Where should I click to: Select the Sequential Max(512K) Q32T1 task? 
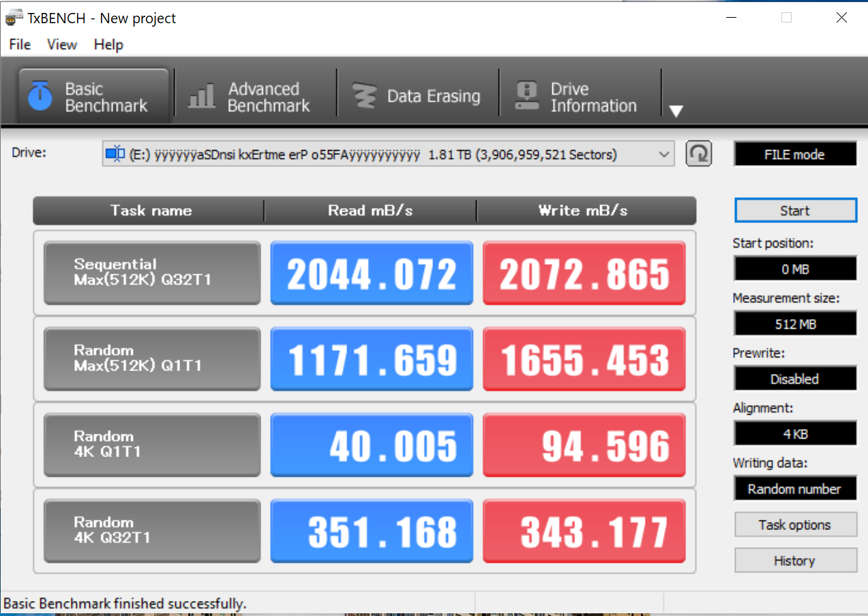[151, 272]
